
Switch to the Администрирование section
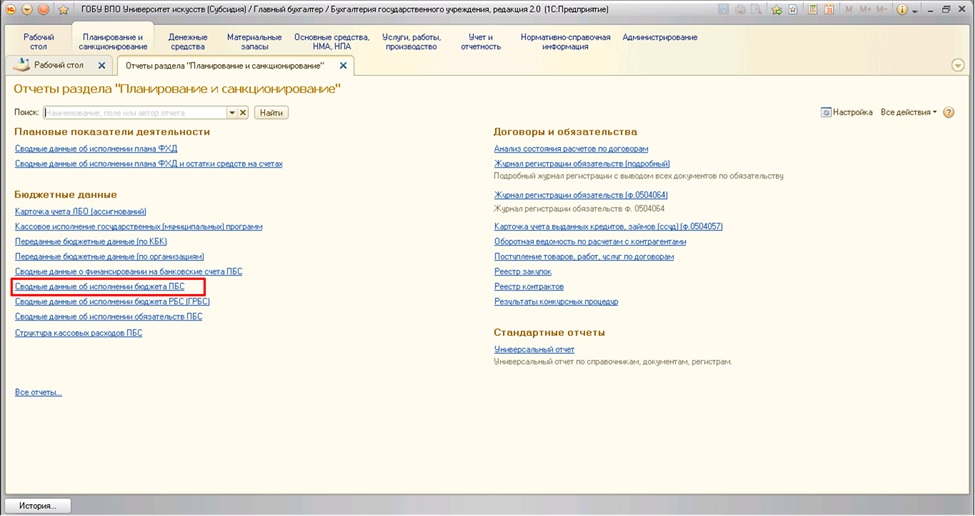coord(660,38)
